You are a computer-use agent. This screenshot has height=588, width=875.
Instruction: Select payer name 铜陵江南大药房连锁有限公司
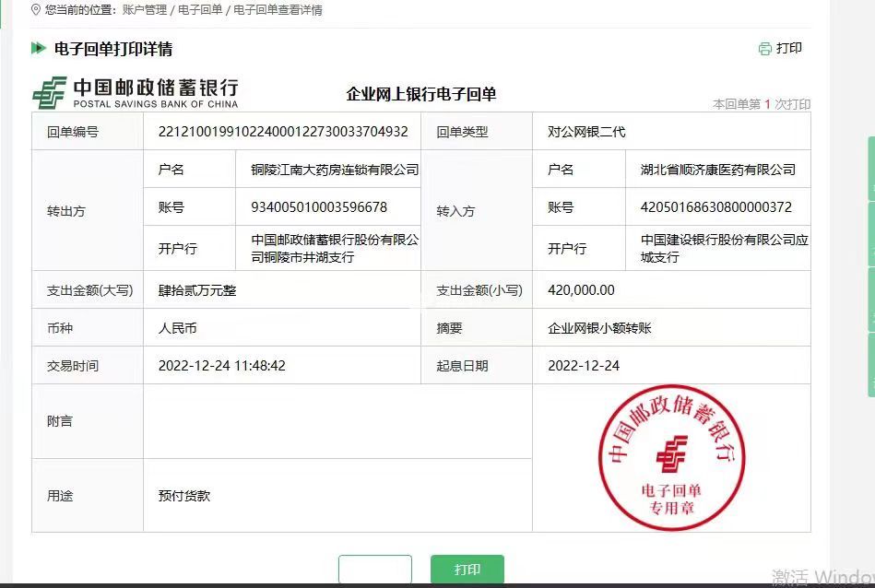click(335, 170)
